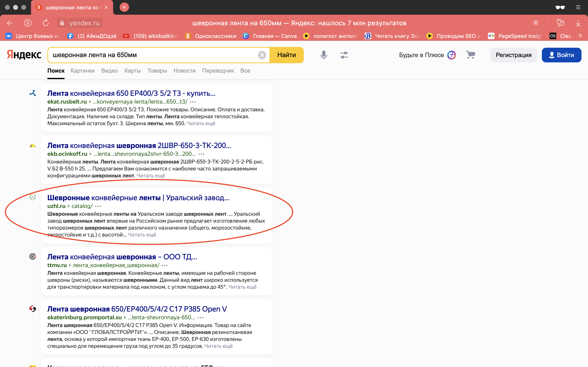
Task: Switch to the Картинки tab
Action: [x=82, y=71]
